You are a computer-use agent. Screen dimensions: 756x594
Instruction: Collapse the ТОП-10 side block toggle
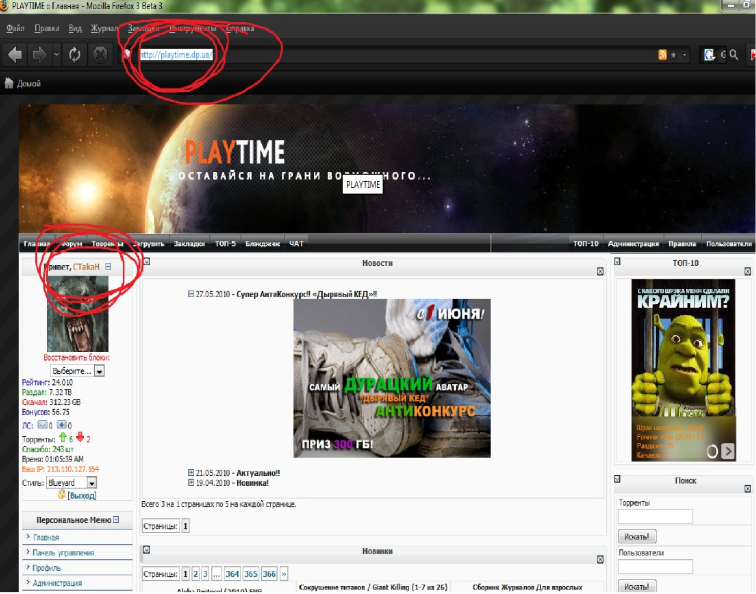617,261
